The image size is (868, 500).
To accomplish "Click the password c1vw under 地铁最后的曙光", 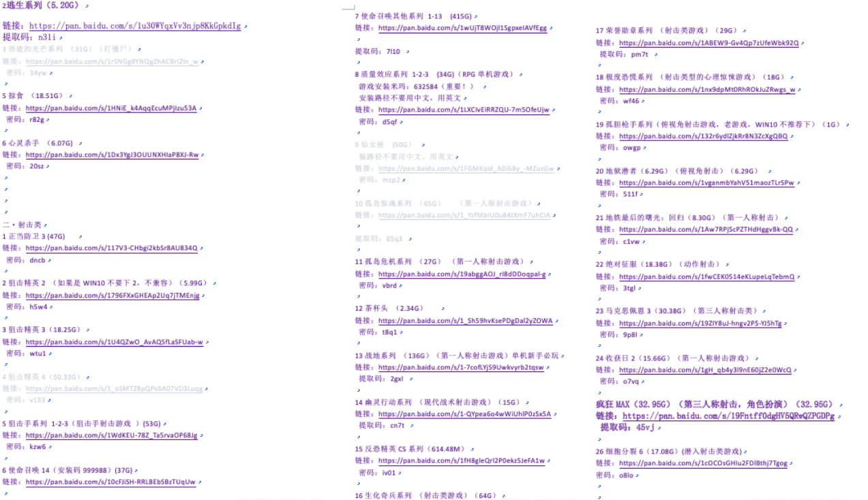I will [x=631, y=241].
